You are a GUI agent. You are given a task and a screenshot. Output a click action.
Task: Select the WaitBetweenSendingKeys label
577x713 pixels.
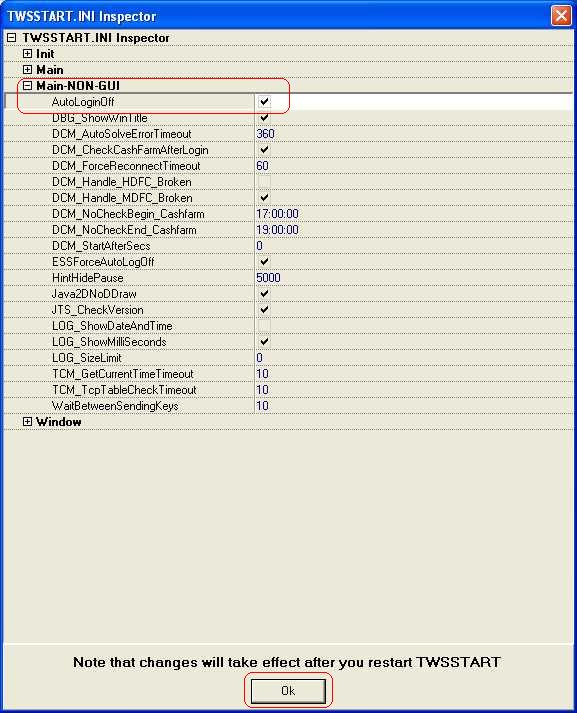pyautogui.click(x=115, y=406)
